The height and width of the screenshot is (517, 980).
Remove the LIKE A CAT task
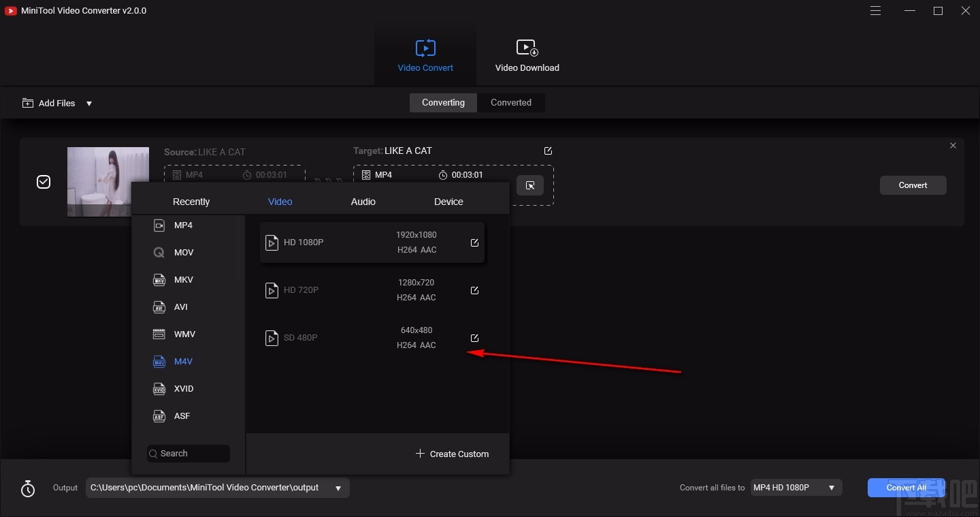pyautogui.click(x=953, y=145)
